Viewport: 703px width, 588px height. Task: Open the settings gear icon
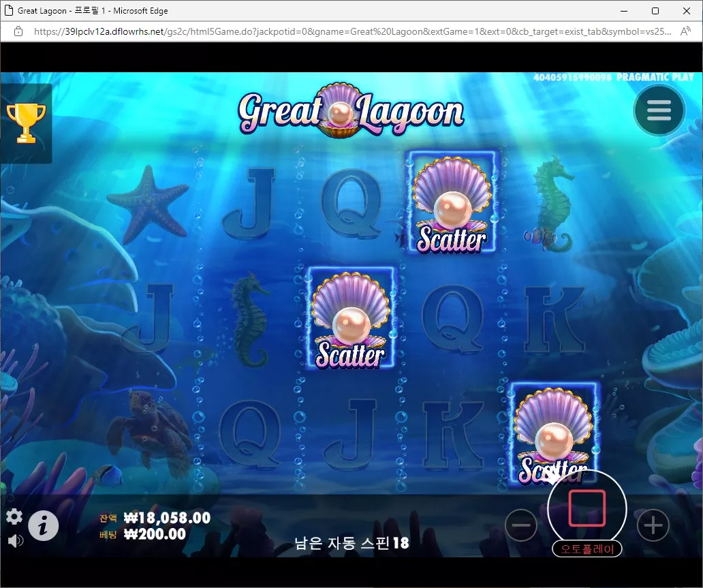click(x=14, y=516)
